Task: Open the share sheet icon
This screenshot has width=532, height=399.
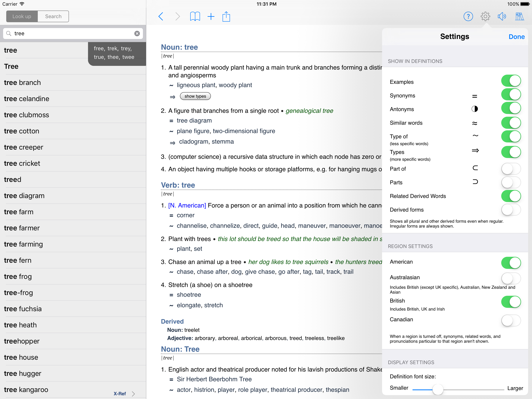Action: click(x=226, y=17)
